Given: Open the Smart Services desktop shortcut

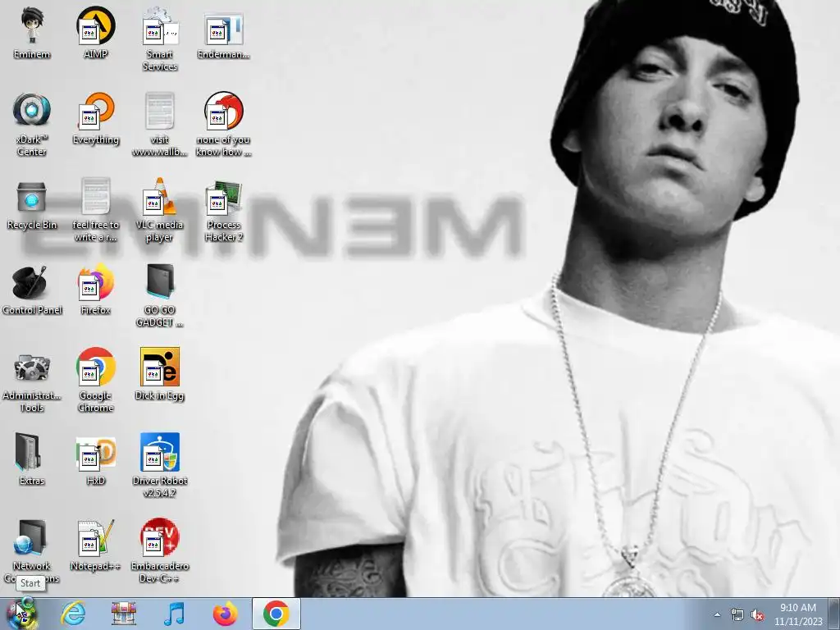Looking at the screenshot, I should (x=160, y=39).
